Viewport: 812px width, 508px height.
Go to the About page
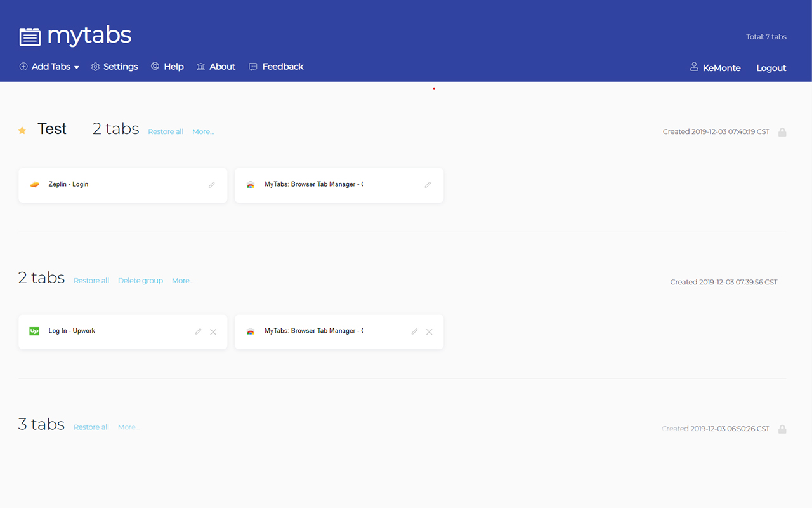tap(216, 67)
